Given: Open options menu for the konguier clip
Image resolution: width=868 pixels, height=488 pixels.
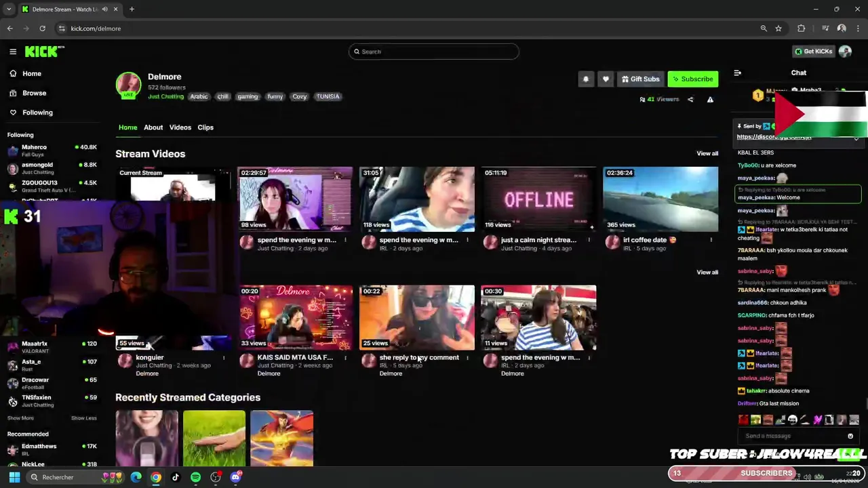Looking at the screenshot, I should 223,358.
